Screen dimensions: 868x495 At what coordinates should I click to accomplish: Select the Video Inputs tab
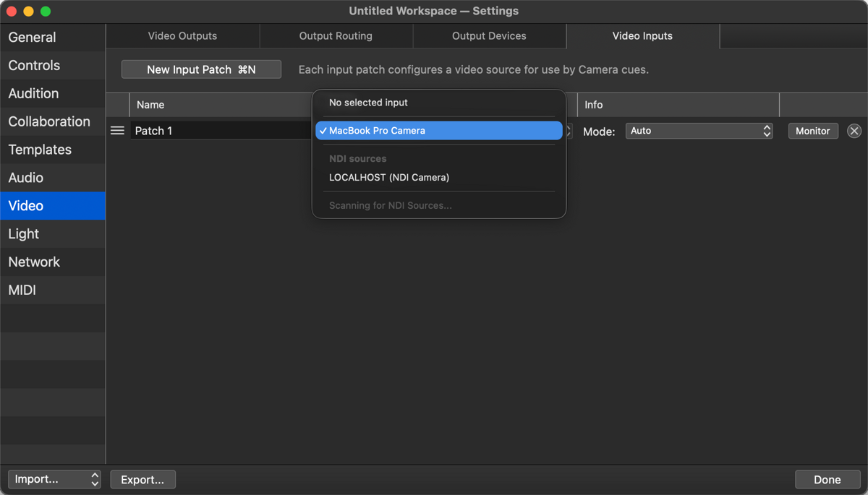pyautogui.click(x=642, y=35)
